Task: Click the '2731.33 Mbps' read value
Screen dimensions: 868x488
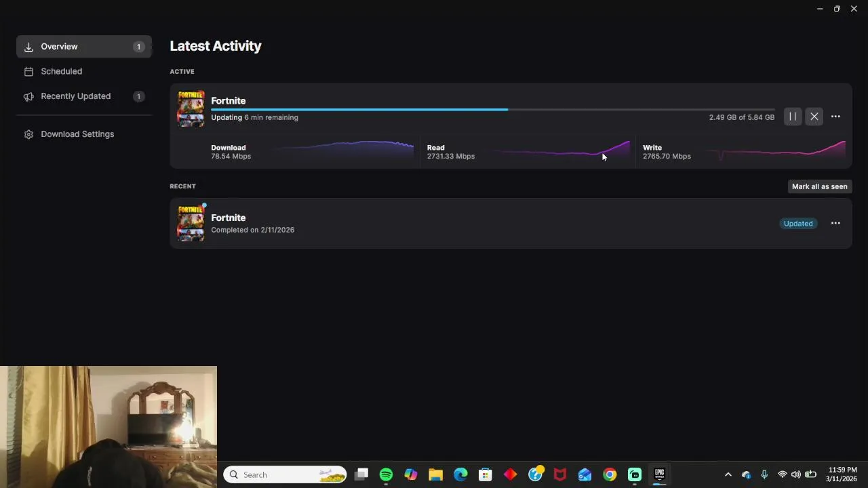Action: tap(450, 156)
